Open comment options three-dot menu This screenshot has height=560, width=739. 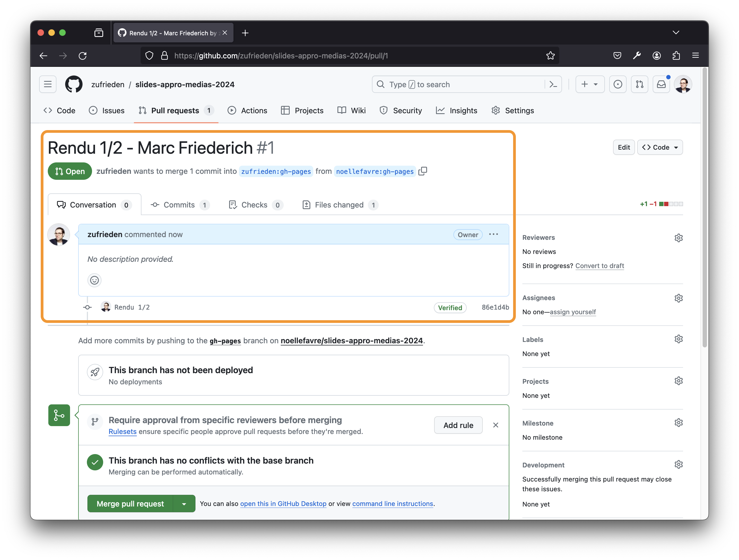pyautogui.click(x=494, y=234)
